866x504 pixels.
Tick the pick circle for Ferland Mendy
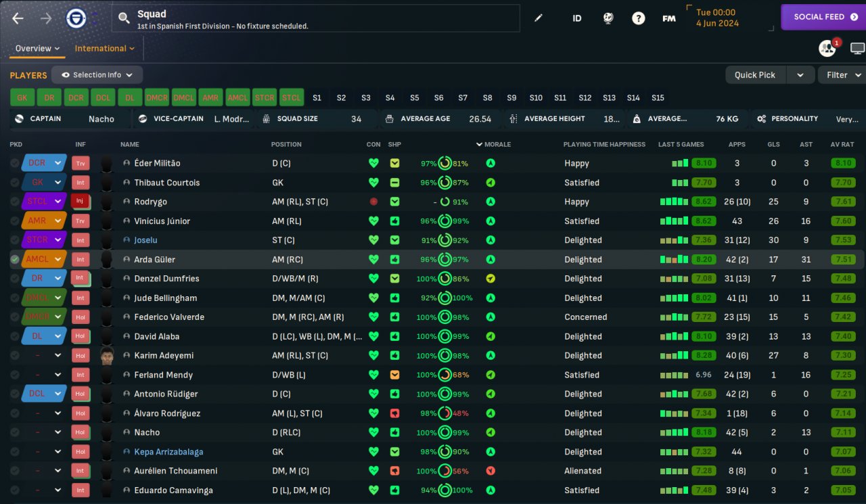click(x=15, y=375)
